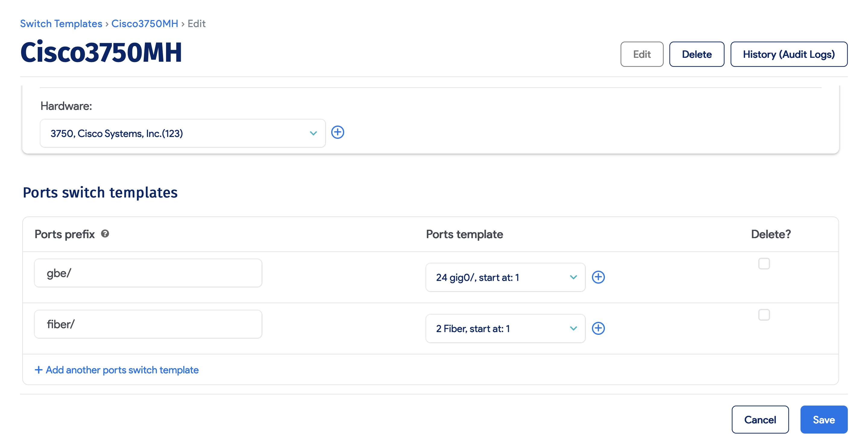This screenshot has width=868, height=442.
Task: Go to Switch Templates breadcrumb
Action: click(61, 23)
